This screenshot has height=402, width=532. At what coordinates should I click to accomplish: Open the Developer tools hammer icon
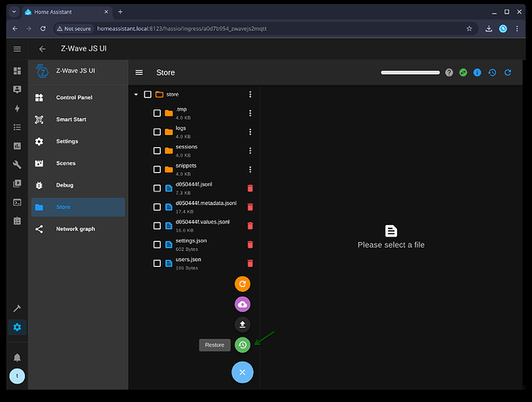[17, 308]
